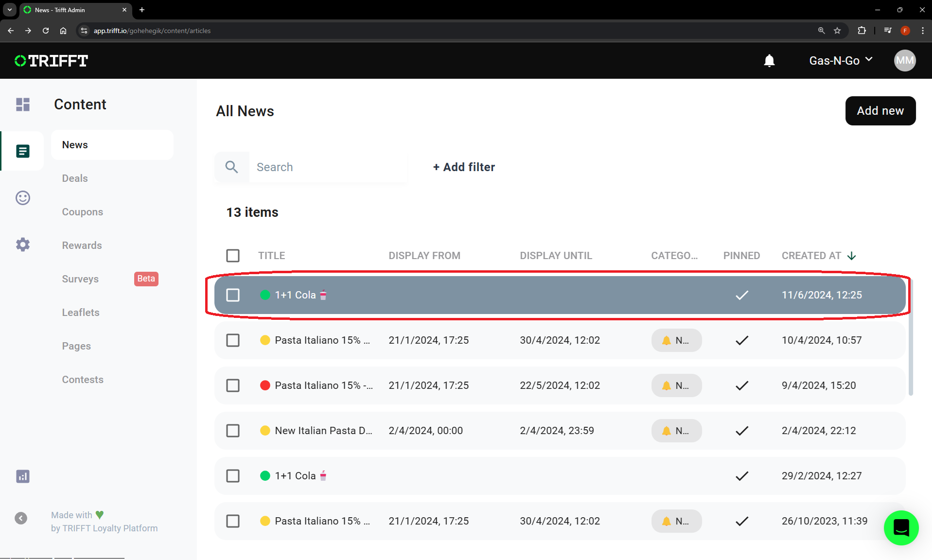Go to Surveys in the Content menu
The height and width of the screenshot is (560, 932).
pyautogui.click(x=80, y=279)
